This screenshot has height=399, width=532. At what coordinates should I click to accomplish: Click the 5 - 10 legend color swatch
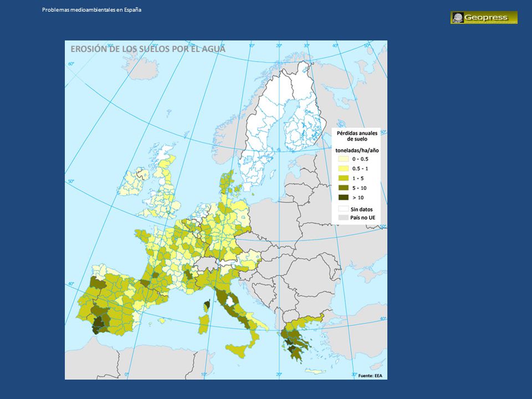tap(344, 188)
